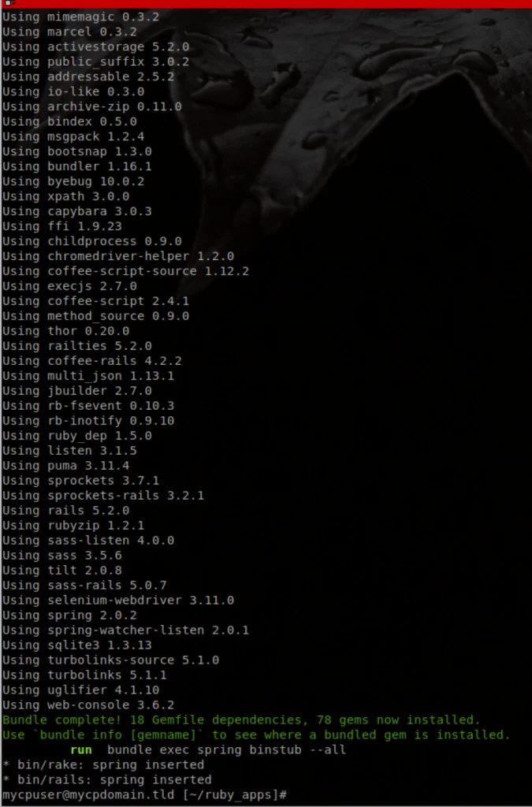The height and width of the screenshot is (807, 532).
Task: Click the 'Using rails 5.2.0' line
Action: tap(66, 511)
